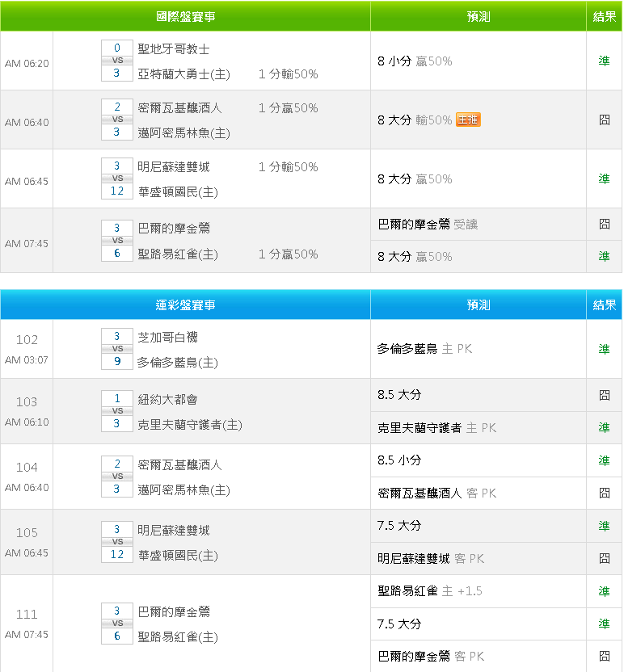Click prediction 聖路易紅雀 主 +1.5
Screen dimensions: 624x672
pos(430,591)
